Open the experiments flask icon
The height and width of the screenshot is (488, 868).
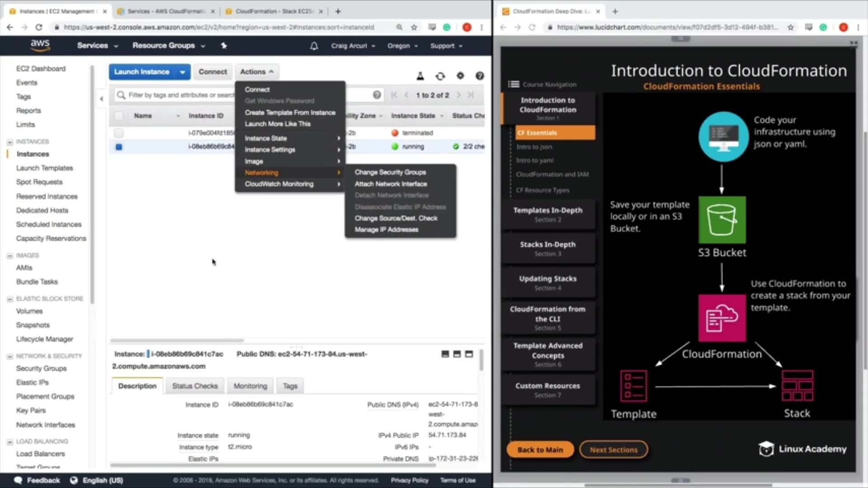tap(420, 76)
